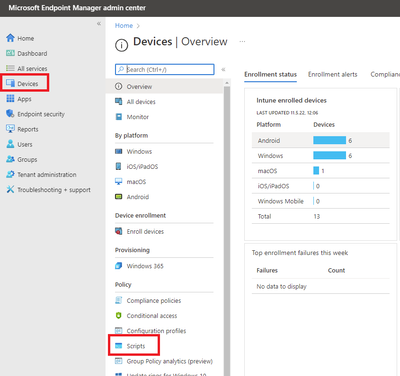Open the Tenant administration menu label

(x=47, y=174)
